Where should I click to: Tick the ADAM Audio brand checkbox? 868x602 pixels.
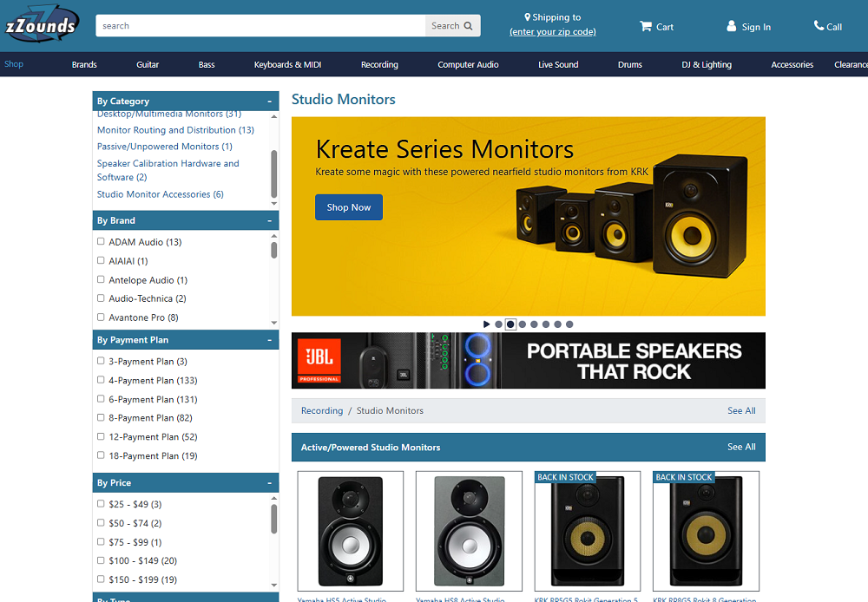(101, 241)
